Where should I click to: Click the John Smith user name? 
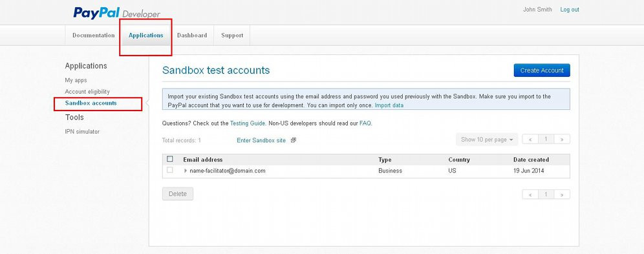537,10
